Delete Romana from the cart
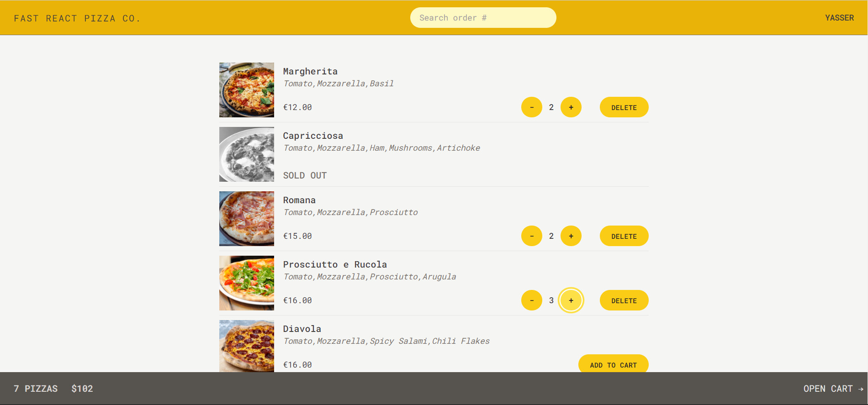 [624, 236]
